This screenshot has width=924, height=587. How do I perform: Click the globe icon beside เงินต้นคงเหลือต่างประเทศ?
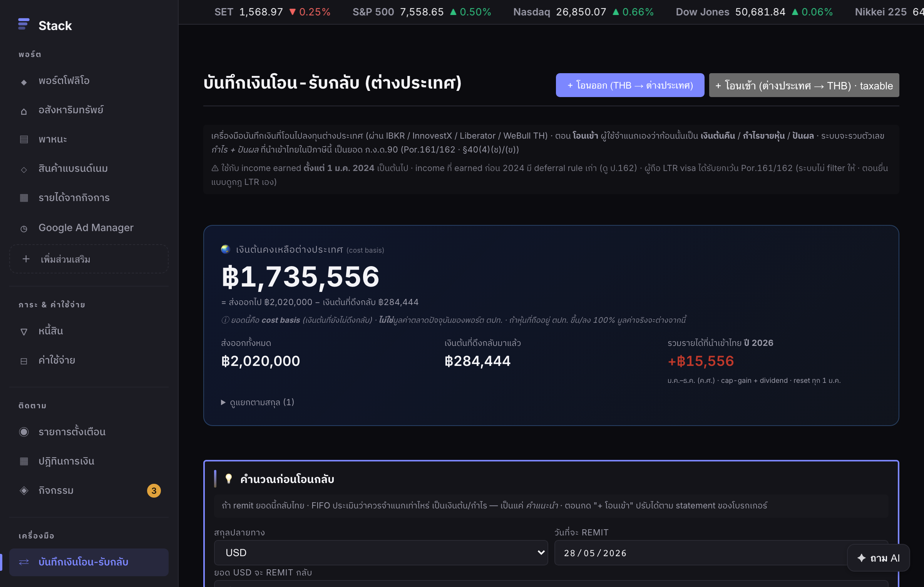(226, 249)
